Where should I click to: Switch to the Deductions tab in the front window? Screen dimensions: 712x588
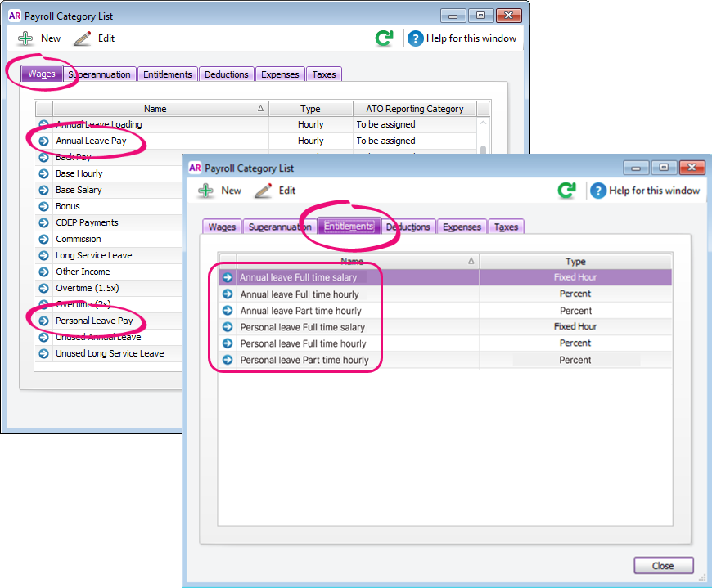tap(408, 227)
